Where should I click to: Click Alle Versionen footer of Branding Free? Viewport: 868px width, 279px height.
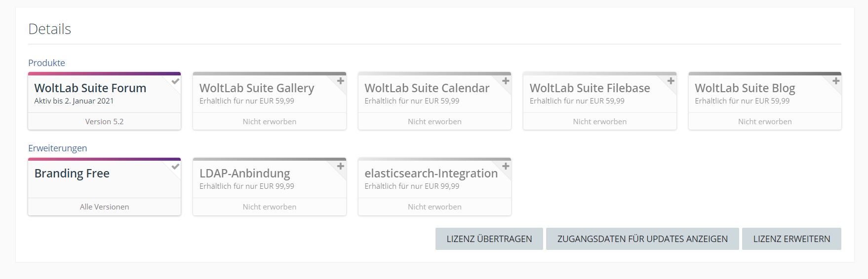[104, 207]
